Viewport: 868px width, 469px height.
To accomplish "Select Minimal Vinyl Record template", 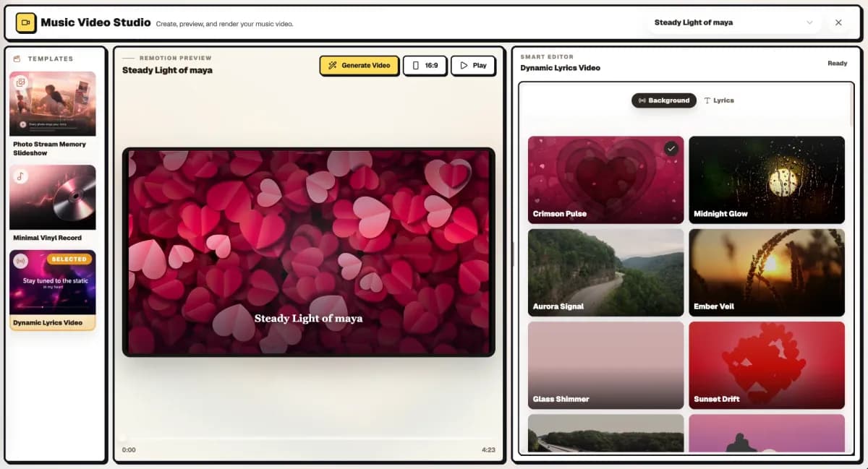I will (x=53, y=204).
